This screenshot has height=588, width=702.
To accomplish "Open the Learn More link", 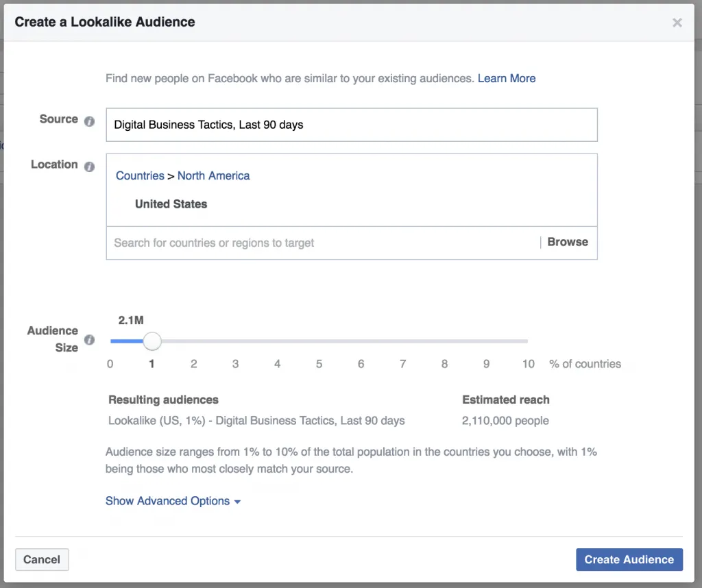I will click(x=506, y=78).
